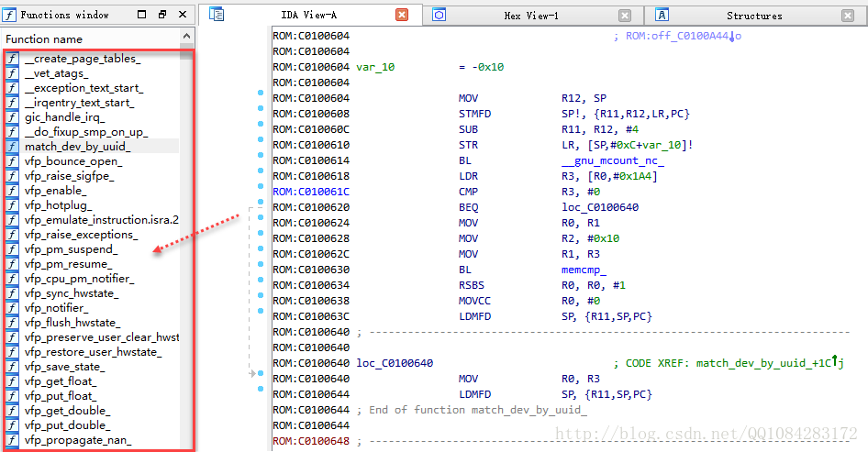Viewport: 868px width, 452px height.
Task: Switch to the Structures tab
Action: 754,16
